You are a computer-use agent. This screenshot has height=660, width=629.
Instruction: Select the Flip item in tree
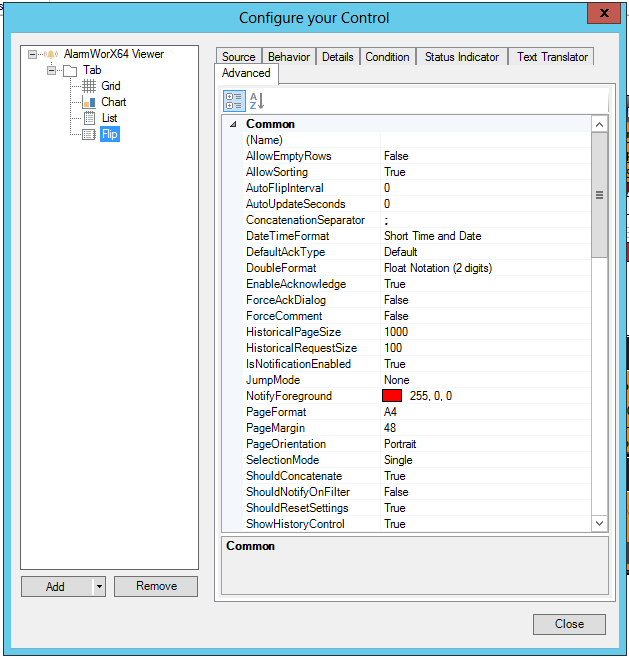109,134
